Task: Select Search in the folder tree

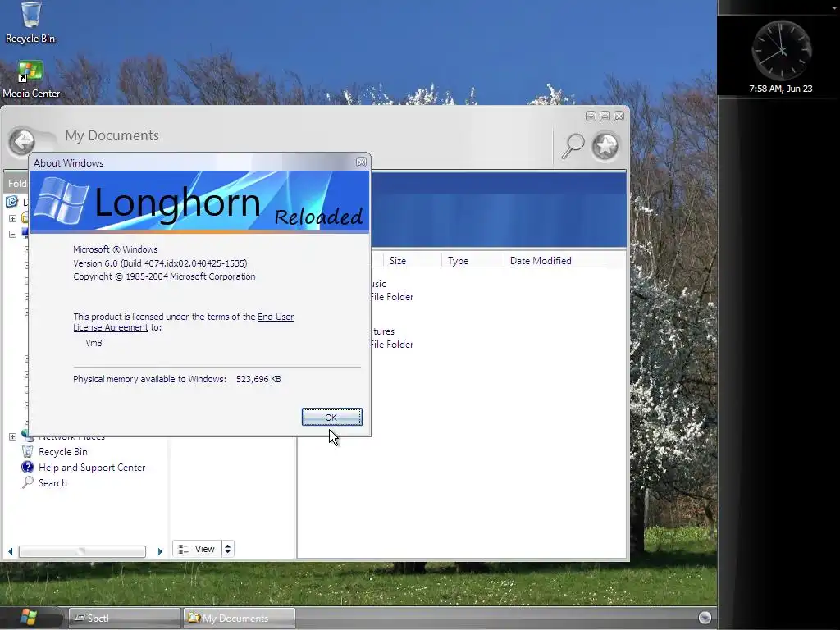Action: 52,482
